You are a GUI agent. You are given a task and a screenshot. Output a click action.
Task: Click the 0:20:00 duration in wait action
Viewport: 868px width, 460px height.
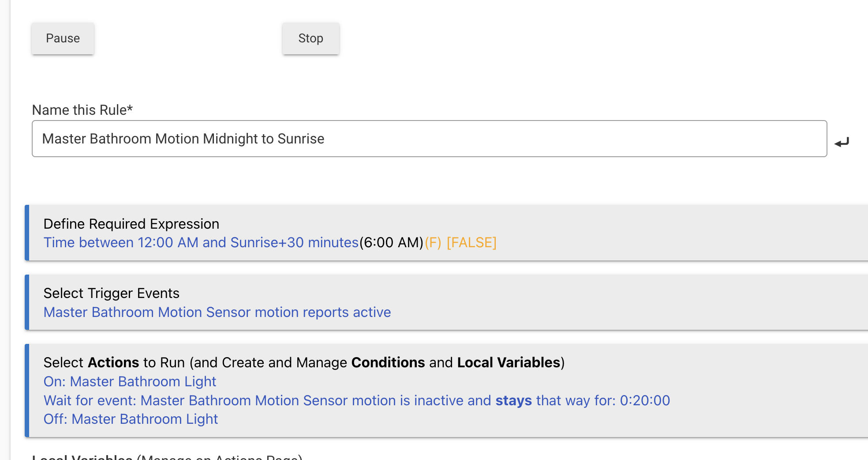click(645, 400)
